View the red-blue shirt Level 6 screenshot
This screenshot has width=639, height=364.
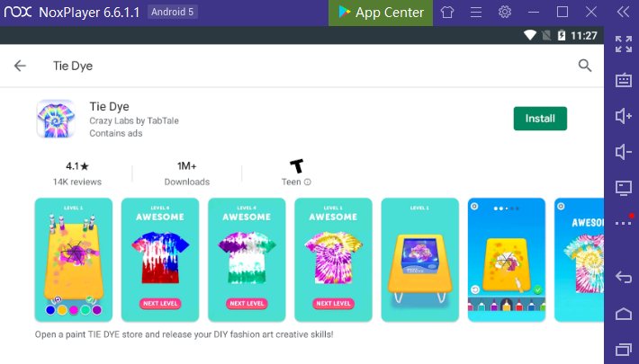[160, 260]
